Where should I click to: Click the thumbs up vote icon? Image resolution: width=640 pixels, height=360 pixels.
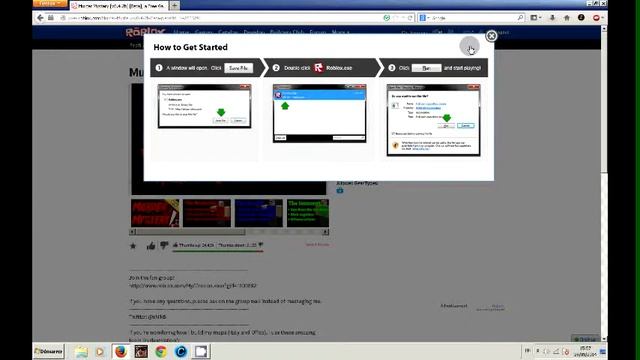151,245
